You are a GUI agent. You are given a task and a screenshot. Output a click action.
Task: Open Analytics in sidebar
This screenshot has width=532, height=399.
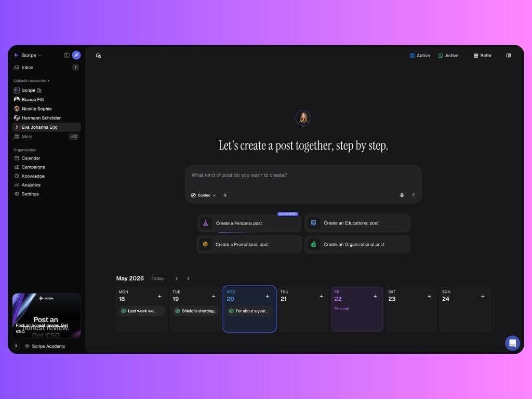[x=46, y=185]
